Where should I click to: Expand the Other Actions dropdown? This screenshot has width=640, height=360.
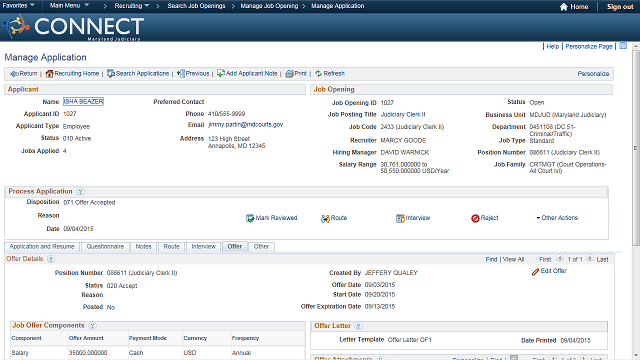[557, 218]
